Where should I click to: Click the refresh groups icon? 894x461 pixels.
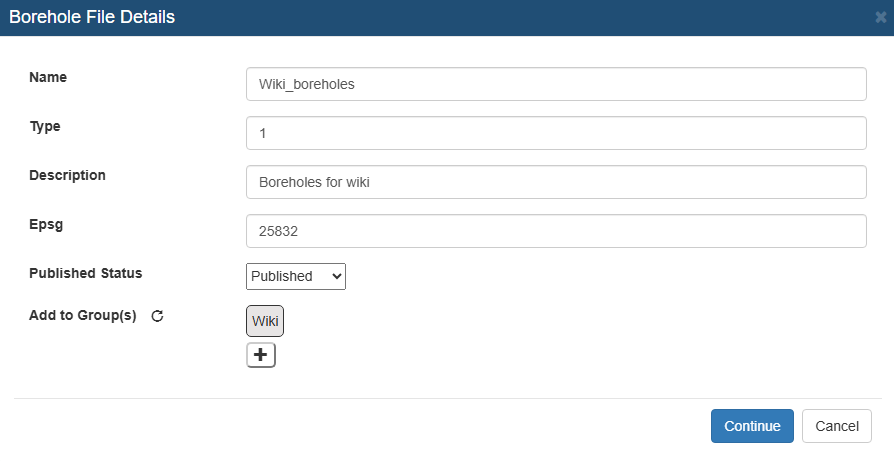(157, 316)
